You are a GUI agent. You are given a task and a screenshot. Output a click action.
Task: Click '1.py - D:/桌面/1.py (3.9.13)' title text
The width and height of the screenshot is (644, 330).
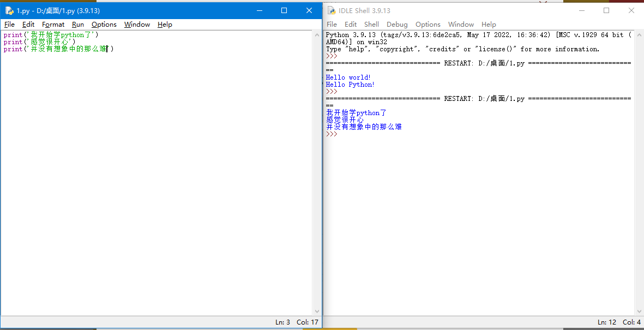[x=58, y=11]
